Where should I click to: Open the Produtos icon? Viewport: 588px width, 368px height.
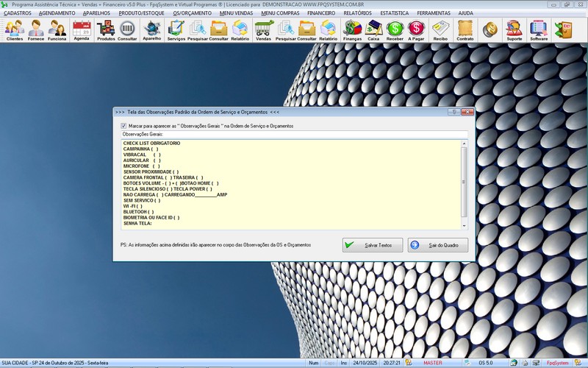[x=106, y=30]
